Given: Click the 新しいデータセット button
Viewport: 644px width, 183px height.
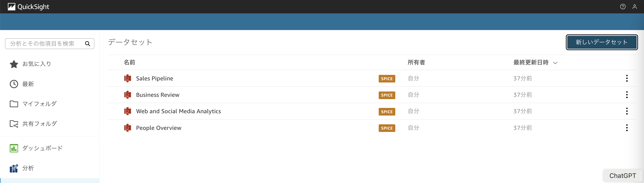Looking at the screenshot, I should click(x=602, y=42).
